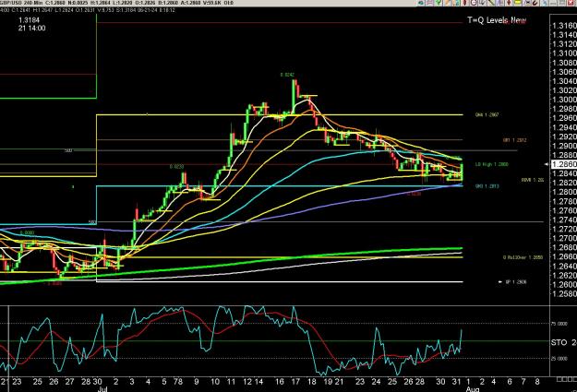Image resolution: width=577 pixels, height=392 pixels.
Task: Click the 1.3000 price axis label
Action: pyautogui.click(x=564, y=100)
